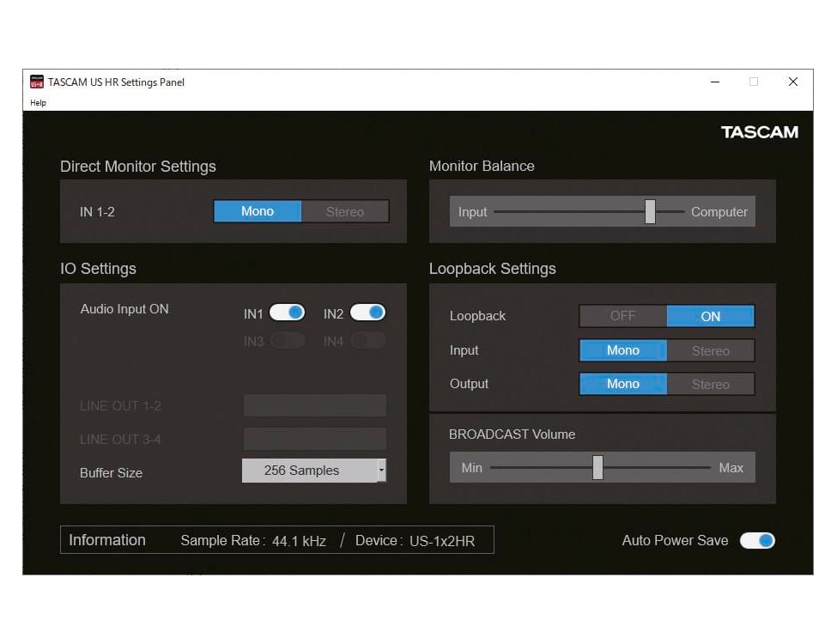Click the TASCAM app icon in title bar
Screen dimensions: 837x644
tap(37, 82)
